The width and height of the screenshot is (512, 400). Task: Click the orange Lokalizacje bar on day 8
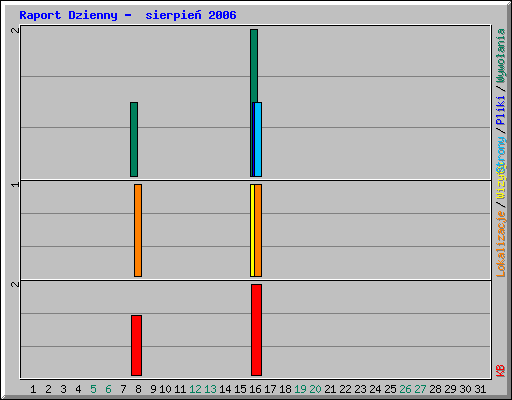pyautogui.click(x=138, y=230)
